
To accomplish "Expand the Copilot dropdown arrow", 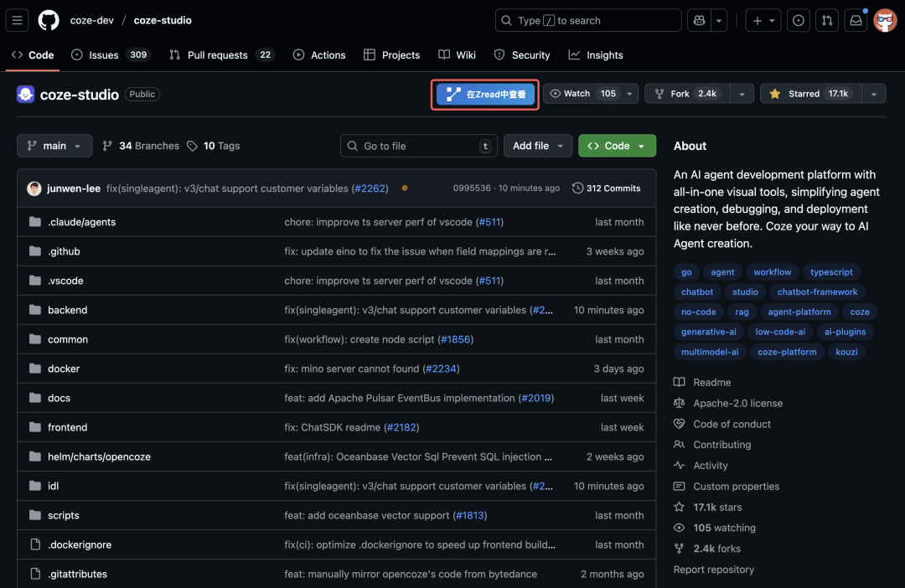I will coord(719,20).
